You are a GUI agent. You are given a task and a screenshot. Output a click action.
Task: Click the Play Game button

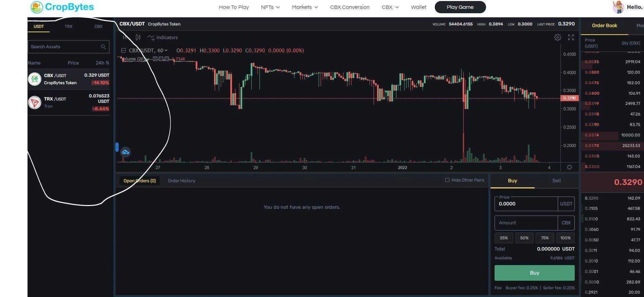460,7
